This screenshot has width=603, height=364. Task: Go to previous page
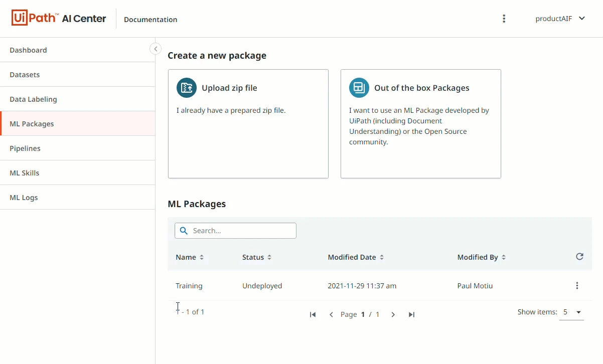click(331, 314)
